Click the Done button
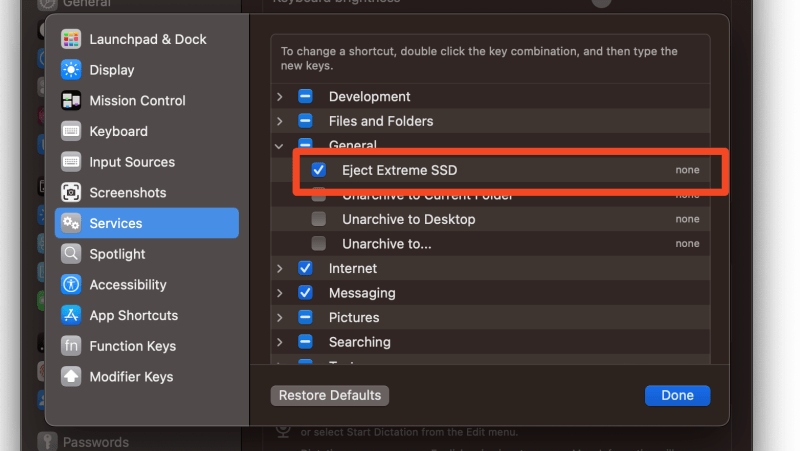The width and height of the screenshot is (800, 451). point(677,395)
